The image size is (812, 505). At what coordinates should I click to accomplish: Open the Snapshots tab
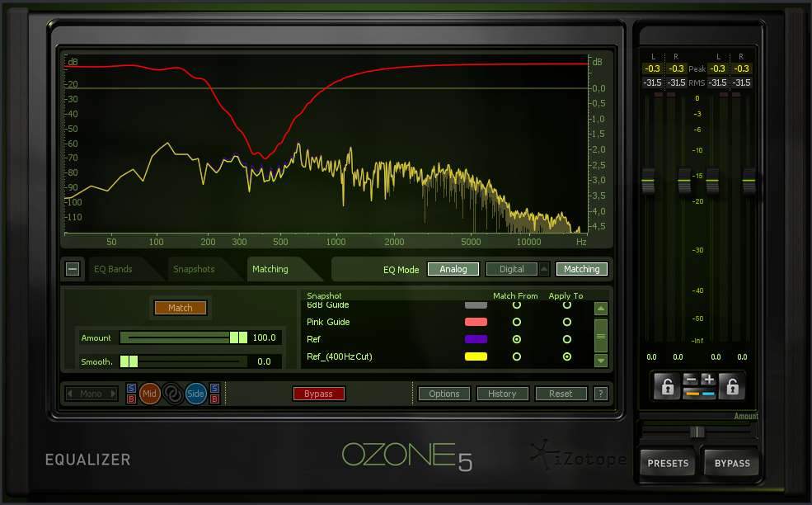(x=194, y=269)
